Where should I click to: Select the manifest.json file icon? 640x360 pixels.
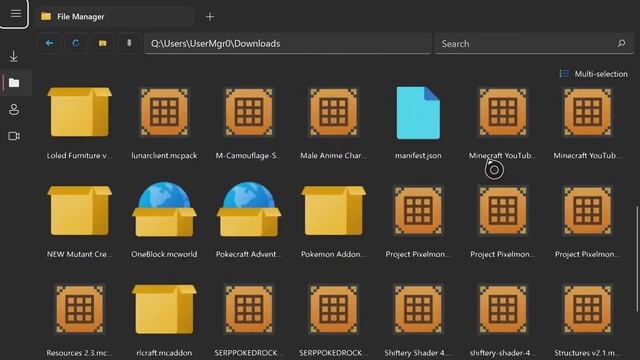coord(418,113)
